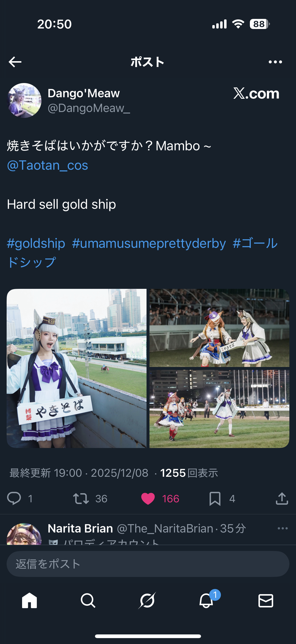The width and height of the screenshot is (296, 644).
Task: Open the @Taotan_cos mention link
Action: (47, 165)
